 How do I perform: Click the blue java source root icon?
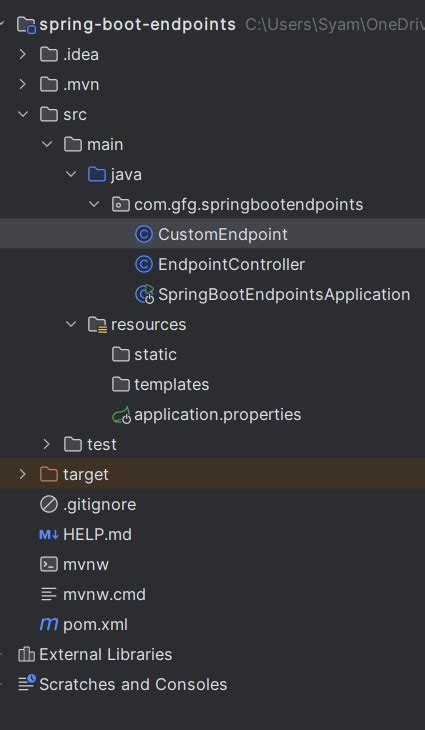coord(96,175)
